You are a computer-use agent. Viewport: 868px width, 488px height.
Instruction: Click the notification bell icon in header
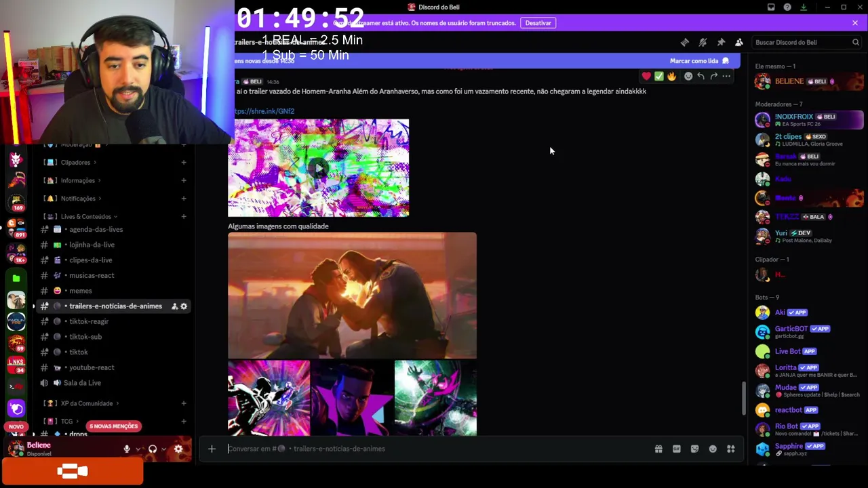(x=703, y=42)
